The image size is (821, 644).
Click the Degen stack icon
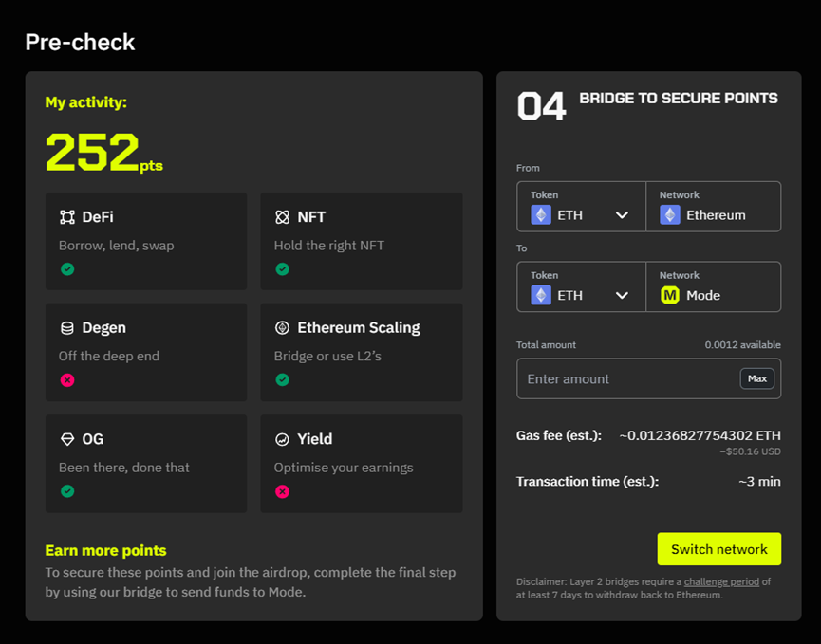tap(67, 328)
